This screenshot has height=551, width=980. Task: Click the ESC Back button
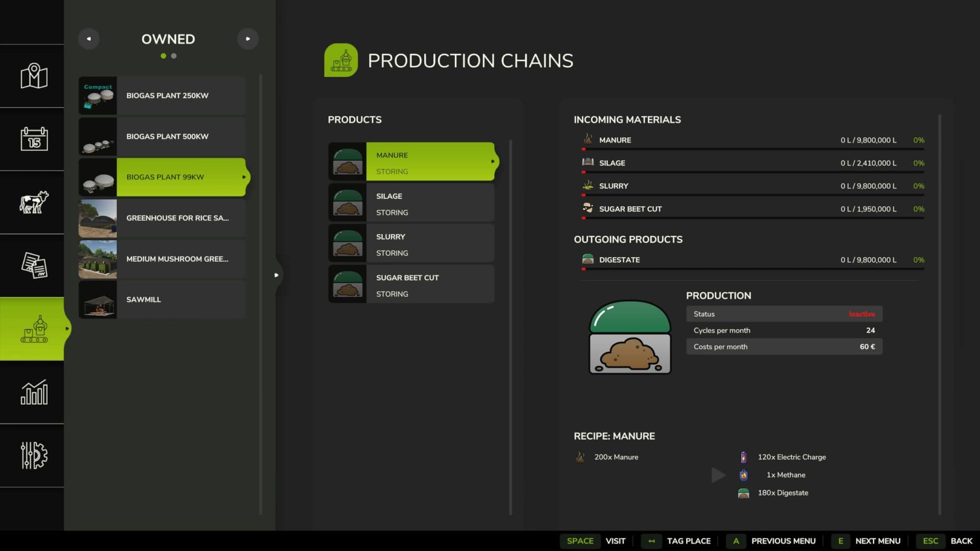coord(945,541)
